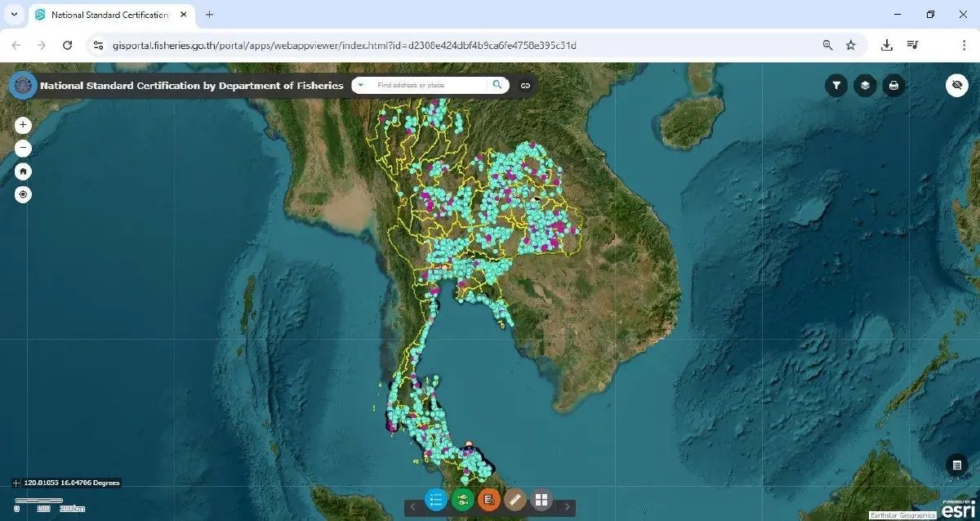The image size is (980, 521).
Task: Select the Measurement ruler tool
Action: (515, 498)
